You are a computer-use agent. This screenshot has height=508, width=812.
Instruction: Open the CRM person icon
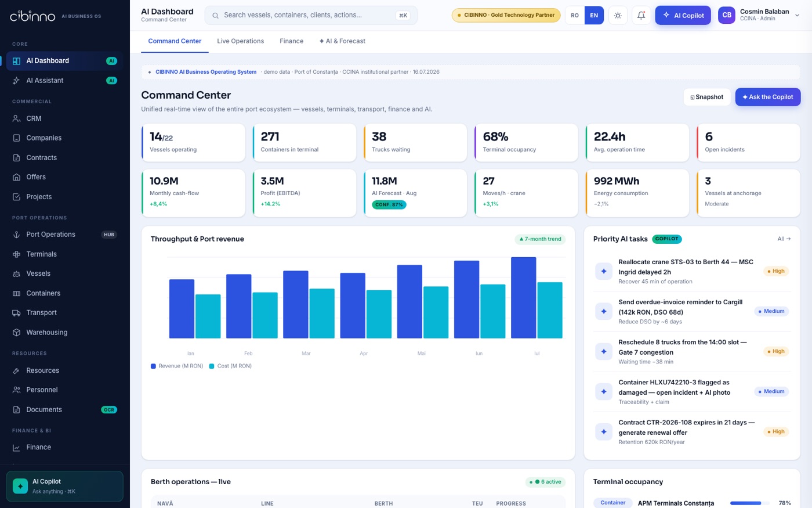pyautogui.click(x=16, y=118)
